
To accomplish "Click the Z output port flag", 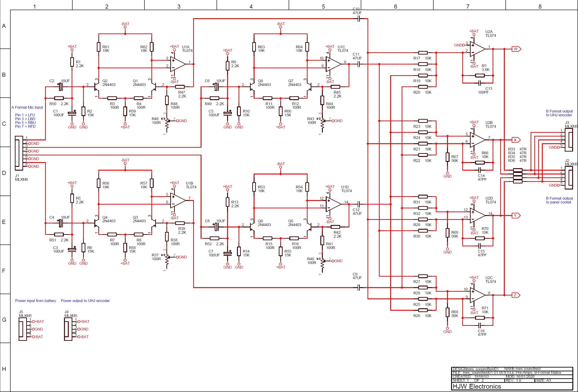I will [x=516, y=295].
